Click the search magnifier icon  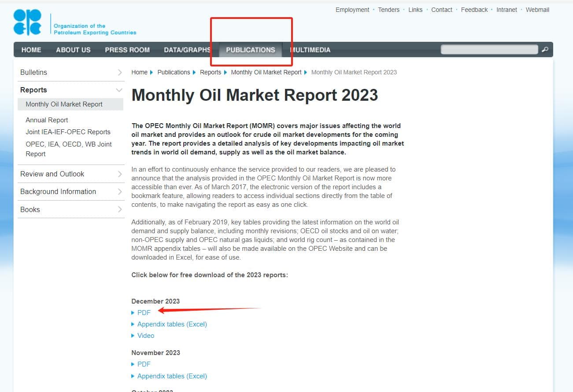point(545,50)
